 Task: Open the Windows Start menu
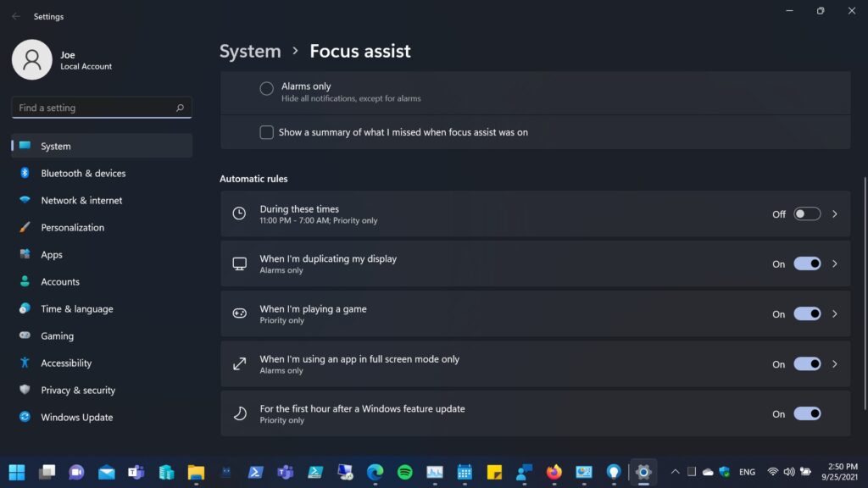[17, 472]
